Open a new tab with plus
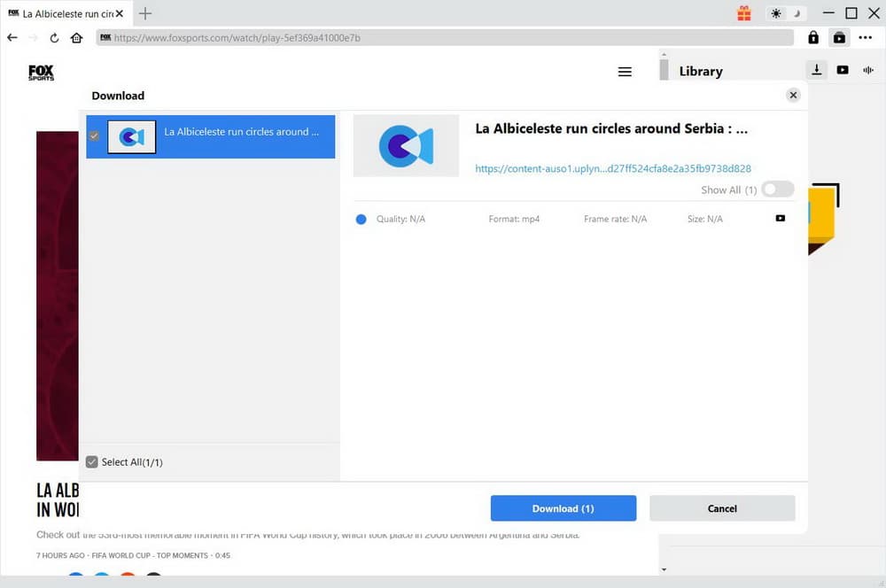The width and height of the screenshot is (886, 588). pos(145,13)
